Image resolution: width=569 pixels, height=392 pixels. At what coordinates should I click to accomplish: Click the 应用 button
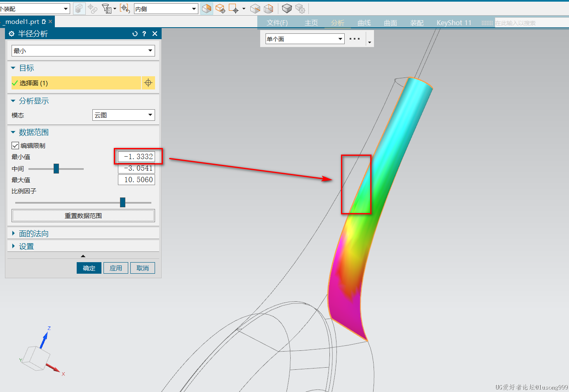116,268
